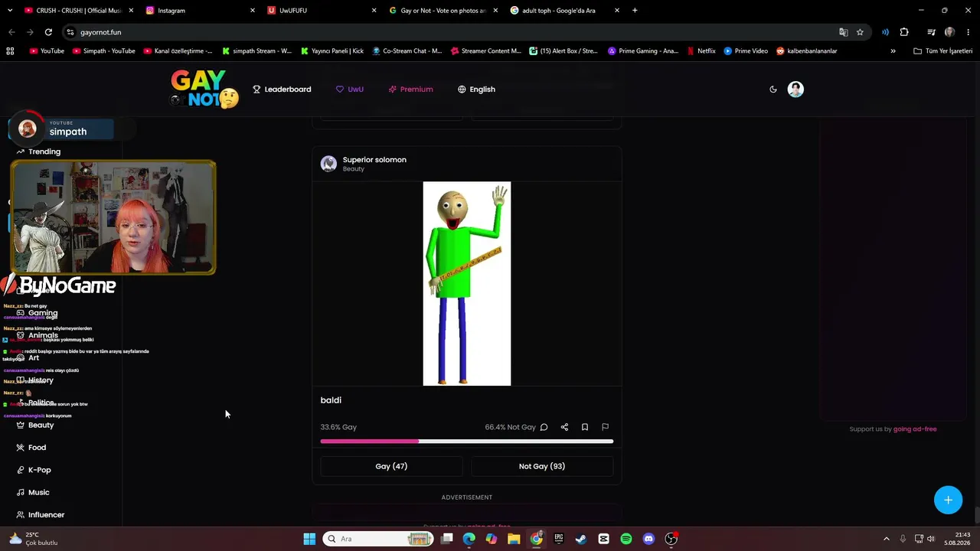Screen dimensions: 980x551
Task: Click the blue plus create post button
Action: coord(948,500)
